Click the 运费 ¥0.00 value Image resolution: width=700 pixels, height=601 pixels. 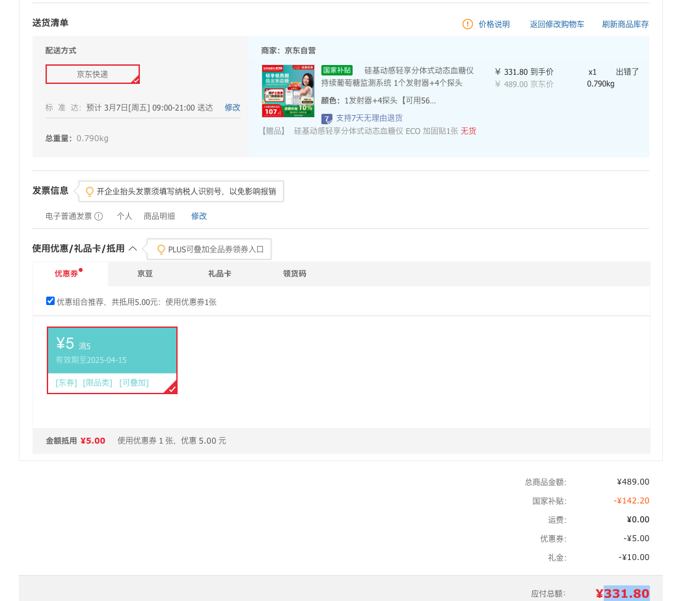(638, 519)
